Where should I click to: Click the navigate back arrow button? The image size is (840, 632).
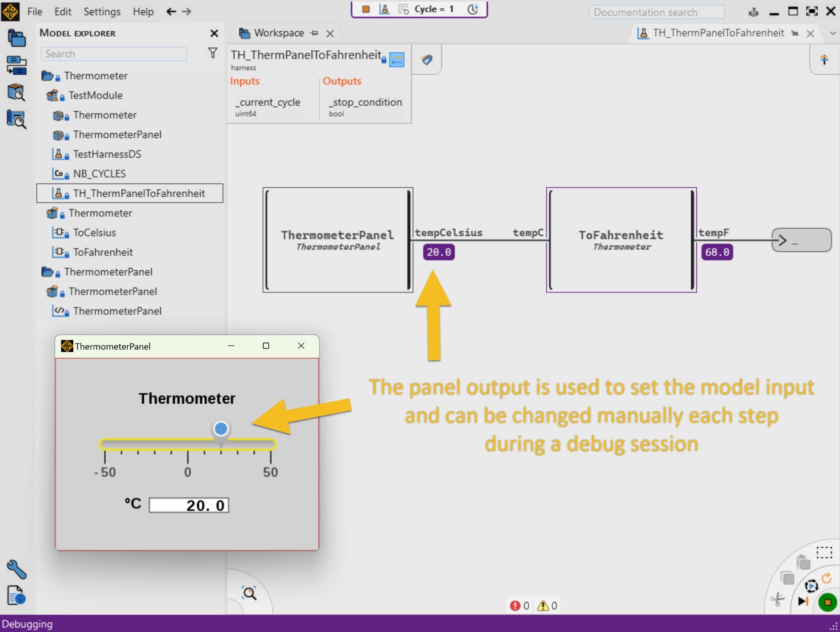pyautogui.click(x=171, y=11)
